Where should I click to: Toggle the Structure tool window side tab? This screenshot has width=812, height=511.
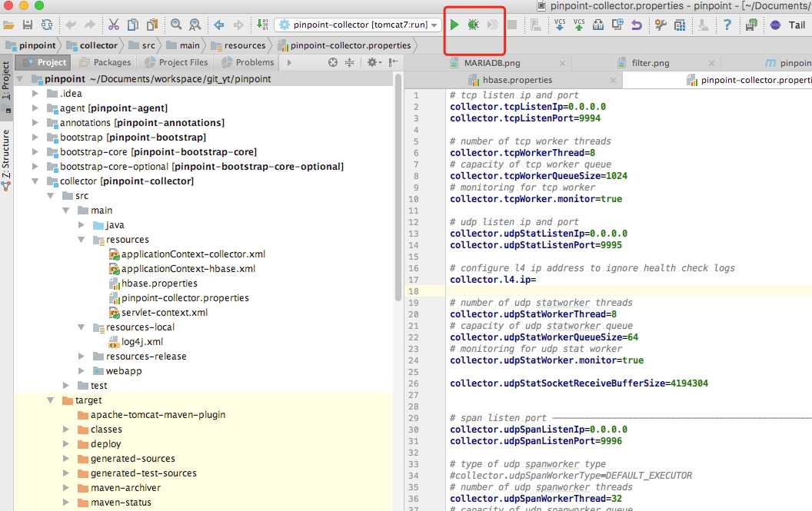6,161
